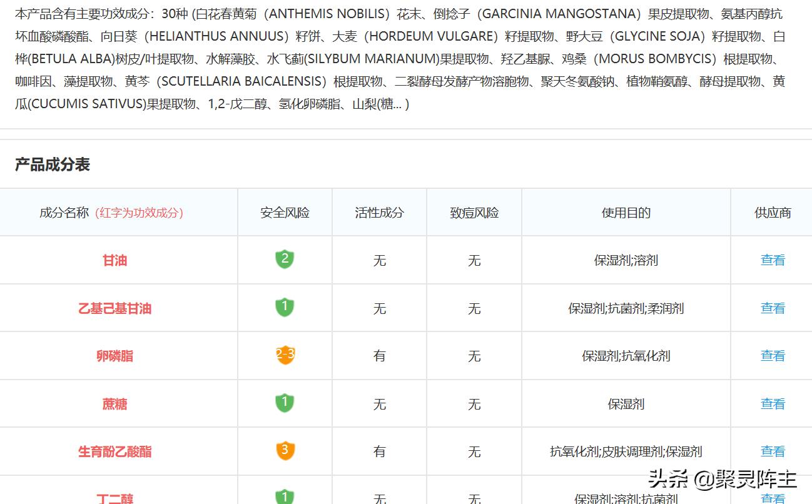Click 查看 link in the 乙基己基甘油 row
Viewport: 812px width, 504px height.
(772, 308)
